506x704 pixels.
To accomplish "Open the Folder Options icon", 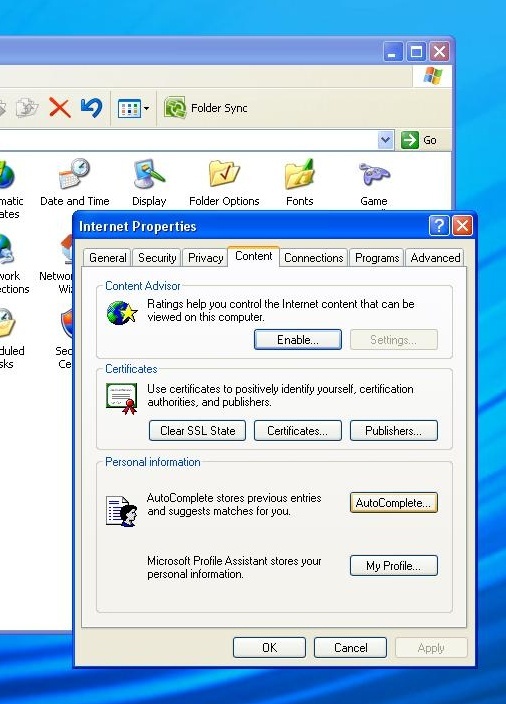I will point(224,182).
